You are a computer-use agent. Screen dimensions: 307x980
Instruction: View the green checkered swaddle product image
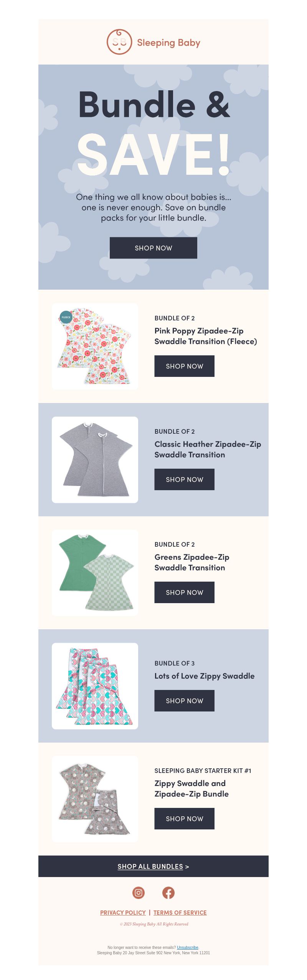click(95, 573)
